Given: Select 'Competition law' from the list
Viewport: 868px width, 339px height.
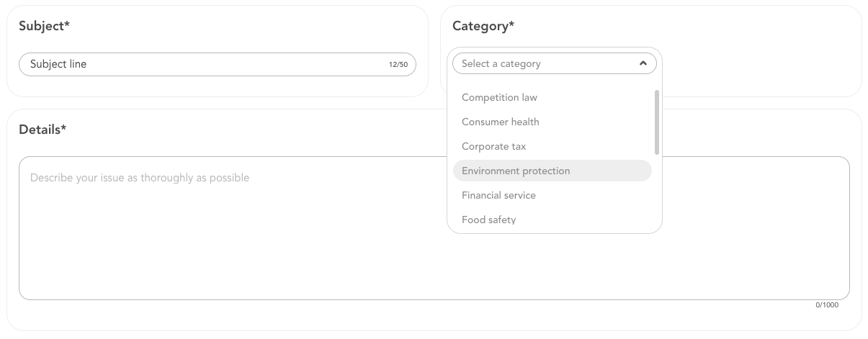Looking at the screenshot, I should [499, 97].
